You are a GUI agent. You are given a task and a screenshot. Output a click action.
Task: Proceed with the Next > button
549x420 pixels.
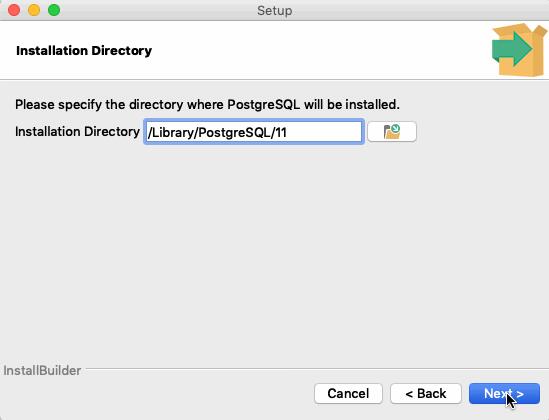[504, 393]
